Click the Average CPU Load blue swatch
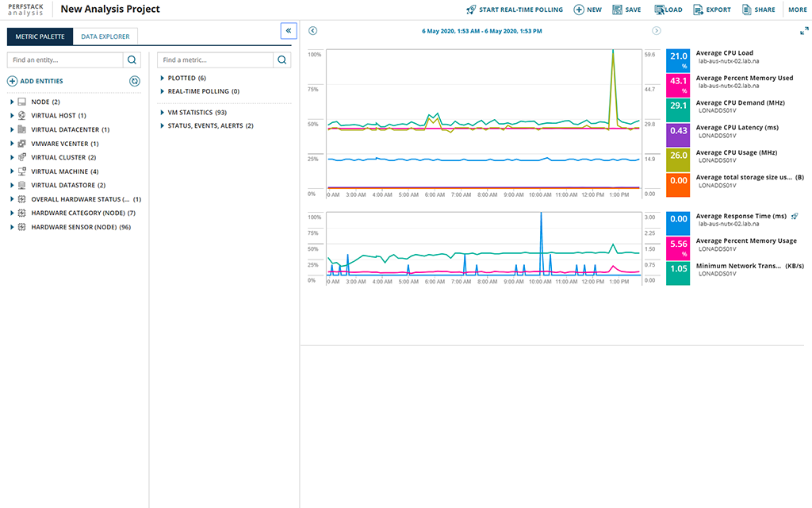 (678, 60)
